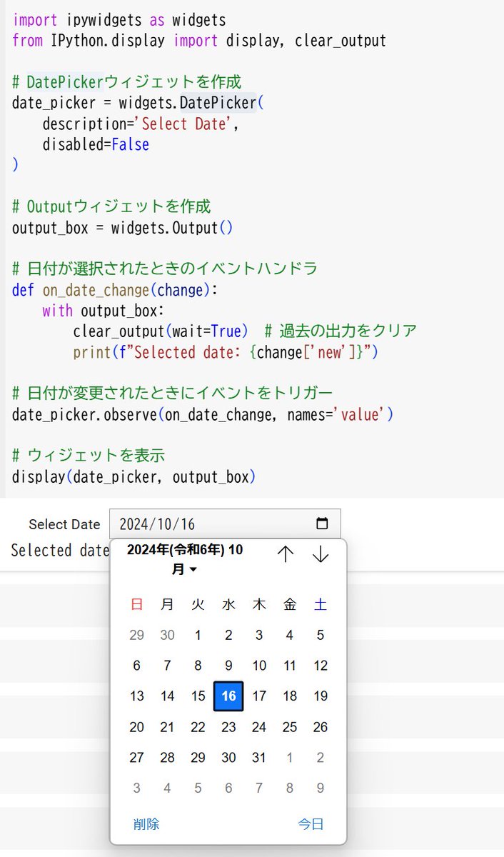Choose date 5 in the first week row
504x857 pixels.
(x=321, y=635)
